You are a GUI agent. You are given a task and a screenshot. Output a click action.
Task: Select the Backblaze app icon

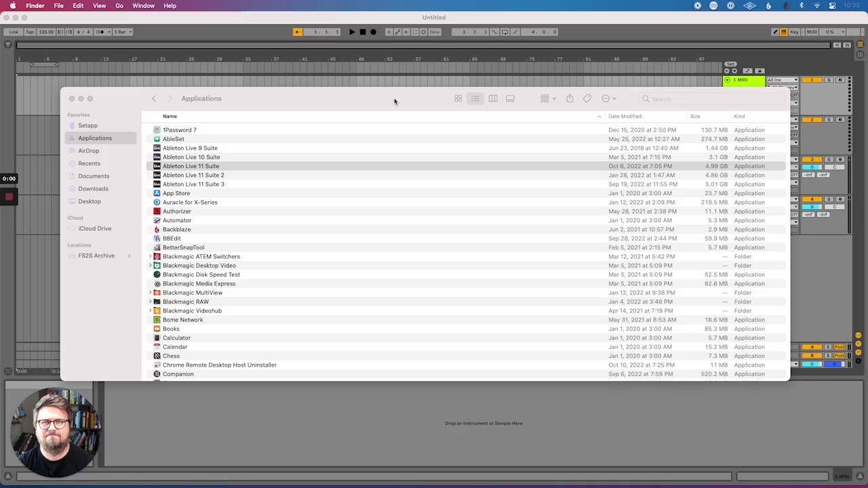click(157, 229)
